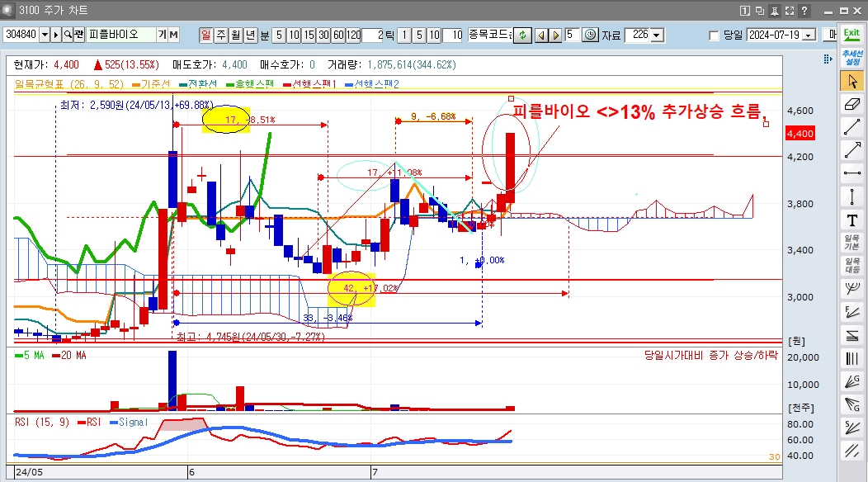Click the magnifier stock search icon

point(68,35)
